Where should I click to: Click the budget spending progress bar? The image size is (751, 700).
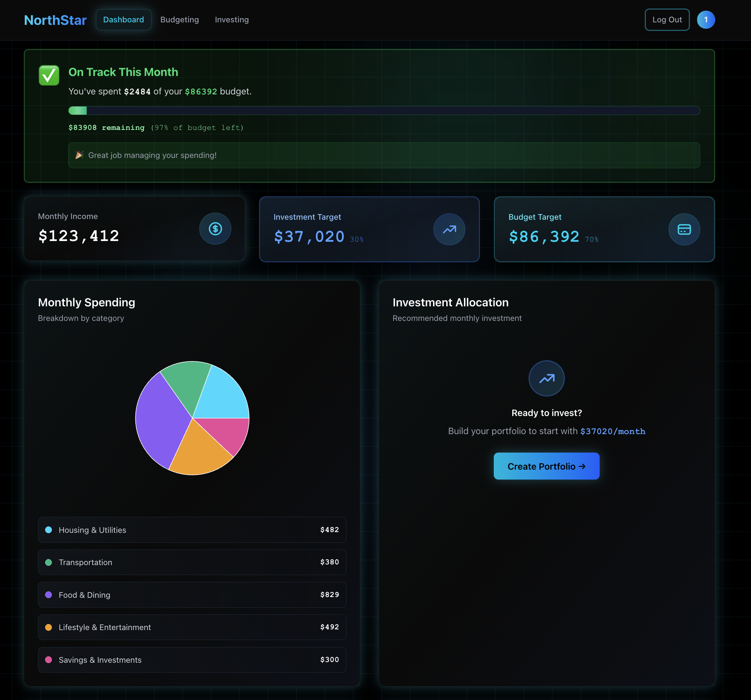point(384,111)
